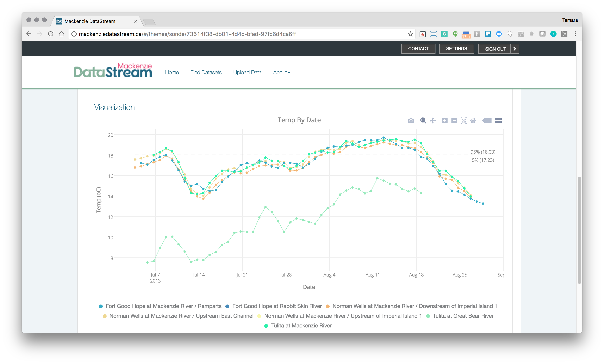The height and width of the screenshot is (364, 604).
Task: Click the toggle spike lines icon
Action: tap(487, 120)
